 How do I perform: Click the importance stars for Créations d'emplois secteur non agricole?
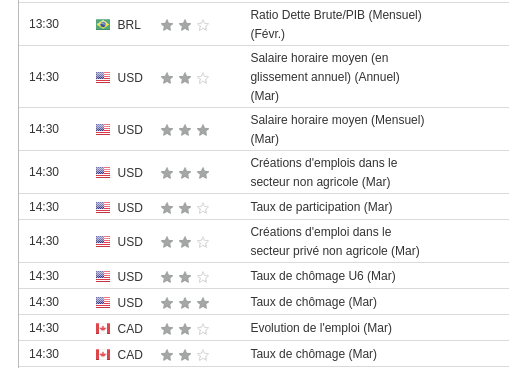185,173
